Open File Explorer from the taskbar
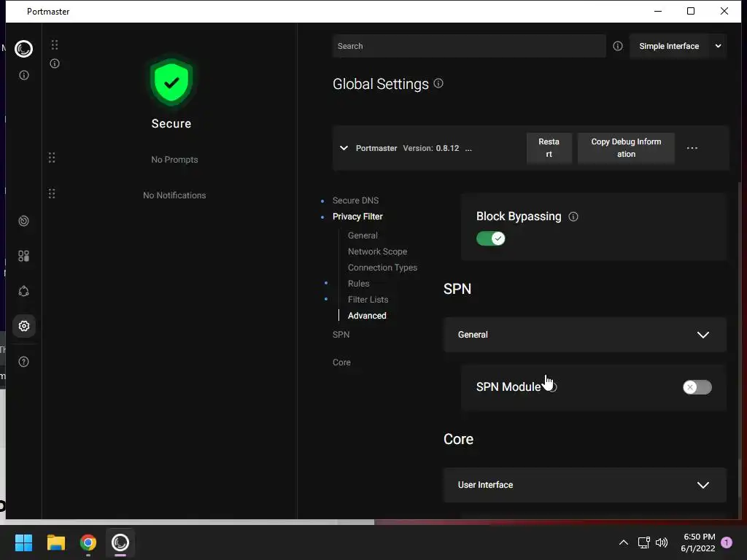 [x=55, y=542]
